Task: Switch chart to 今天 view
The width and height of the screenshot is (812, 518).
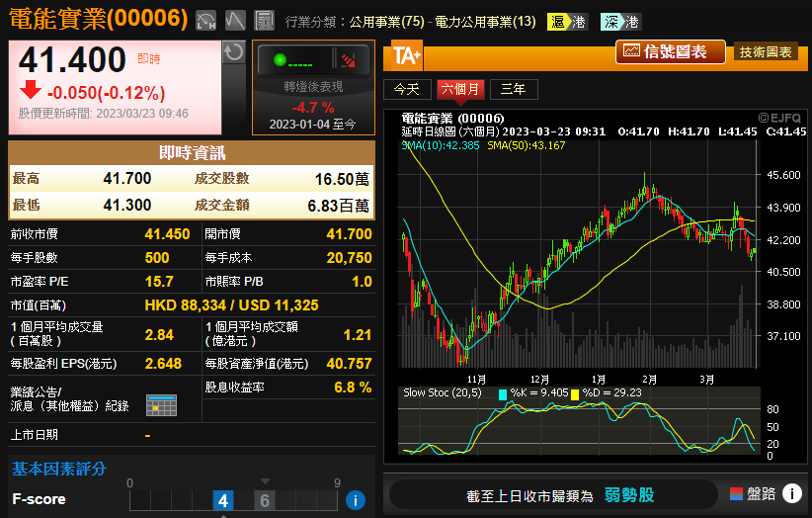Action: [407, 89]
